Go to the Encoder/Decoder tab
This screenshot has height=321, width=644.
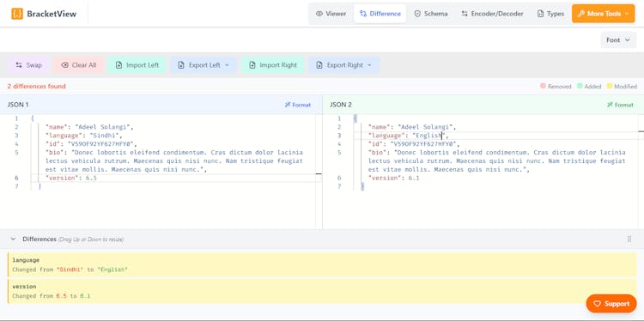tap(492, 14)
